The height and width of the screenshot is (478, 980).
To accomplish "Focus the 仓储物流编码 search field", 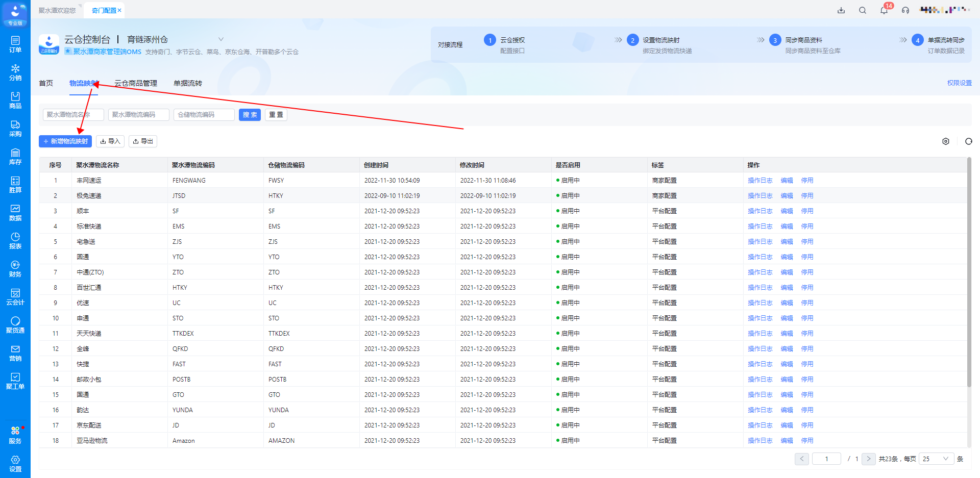I will pos(204,115).
